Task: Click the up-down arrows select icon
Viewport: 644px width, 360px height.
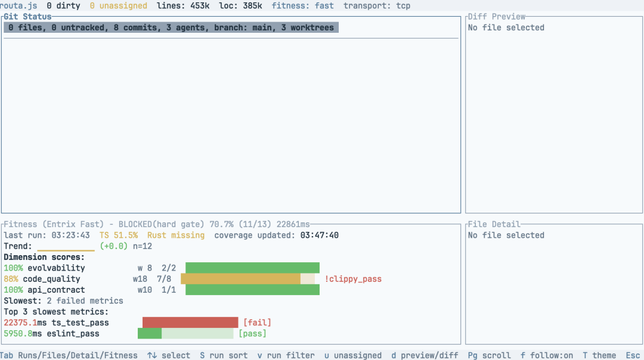Action: [152, 355]
